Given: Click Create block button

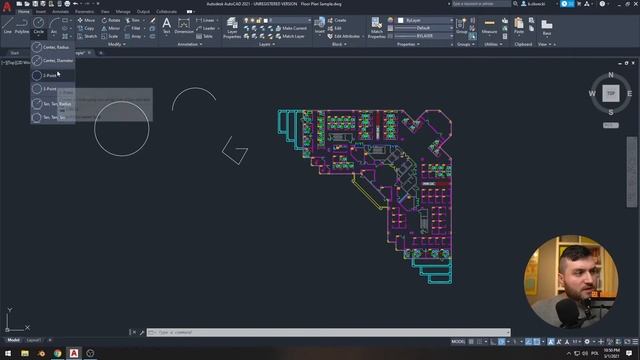Looking at the screenshot, I should click(337, 20).
